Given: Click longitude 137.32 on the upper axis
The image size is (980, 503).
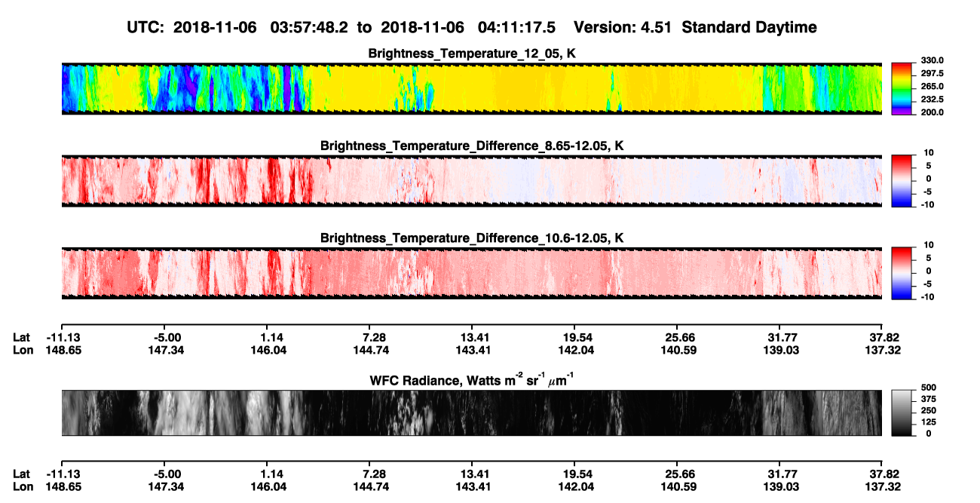Looking at the screenshot, I should tap(884, 350).
